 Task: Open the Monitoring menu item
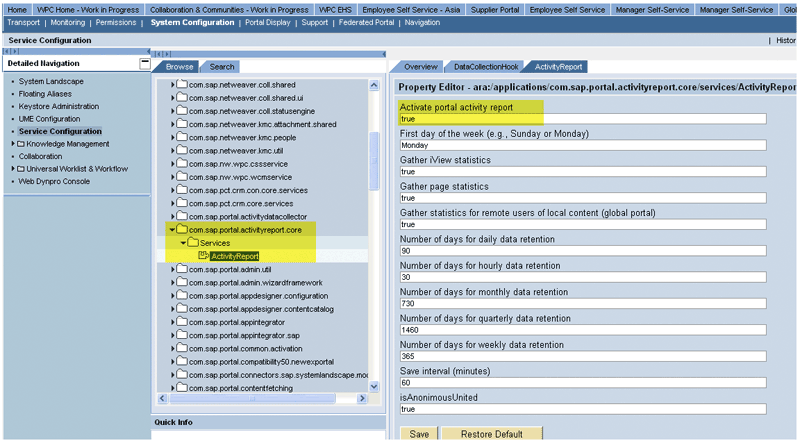(68, 22)
